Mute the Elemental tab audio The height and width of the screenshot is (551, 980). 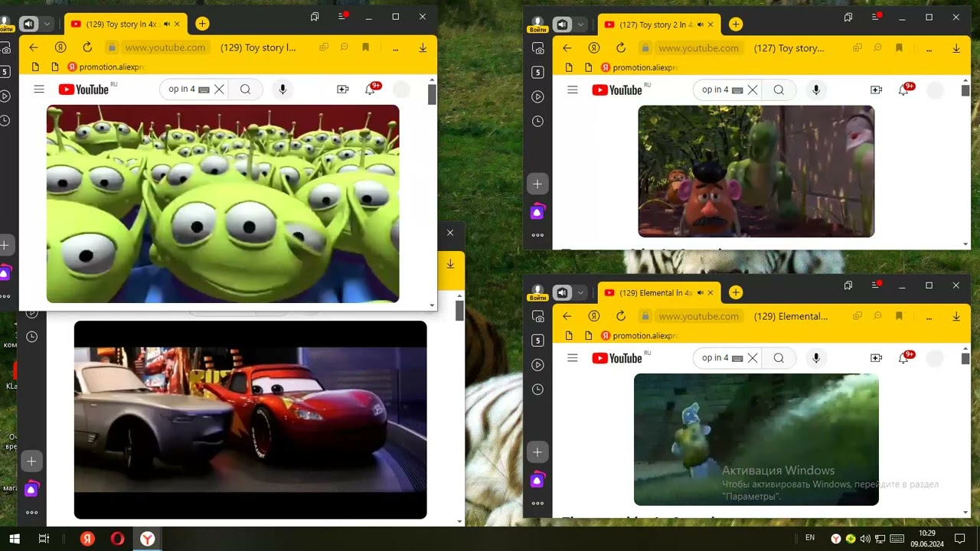701,292
